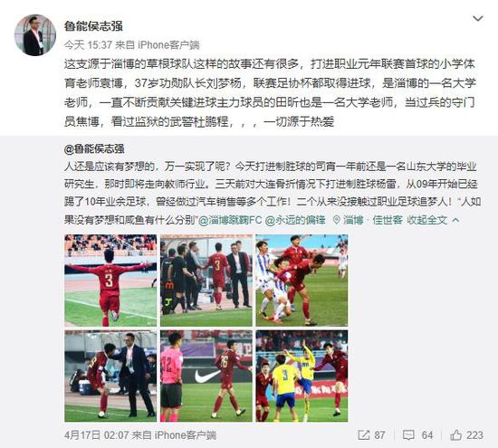Open the post options chevron menu

[x=478, y=19]
